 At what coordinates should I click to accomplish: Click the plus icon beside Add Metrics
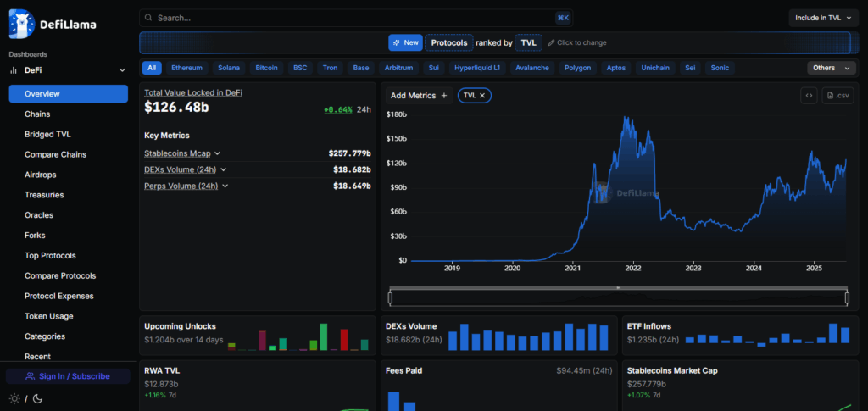pyautogui.click(x=444, y=96)
